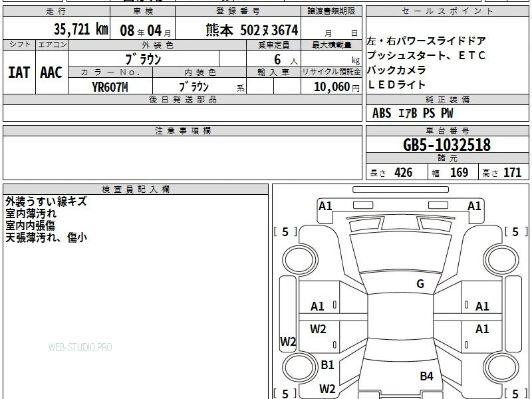
Task: Select the note 天張薄汚れ、傷小
Action: (x=46, y=237)
